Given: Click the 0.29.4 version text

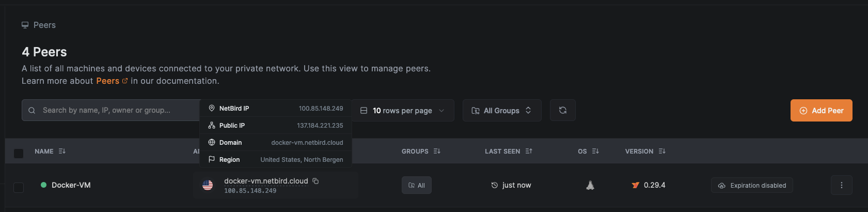Looking at the screenshot, I should tap(655, 185).
